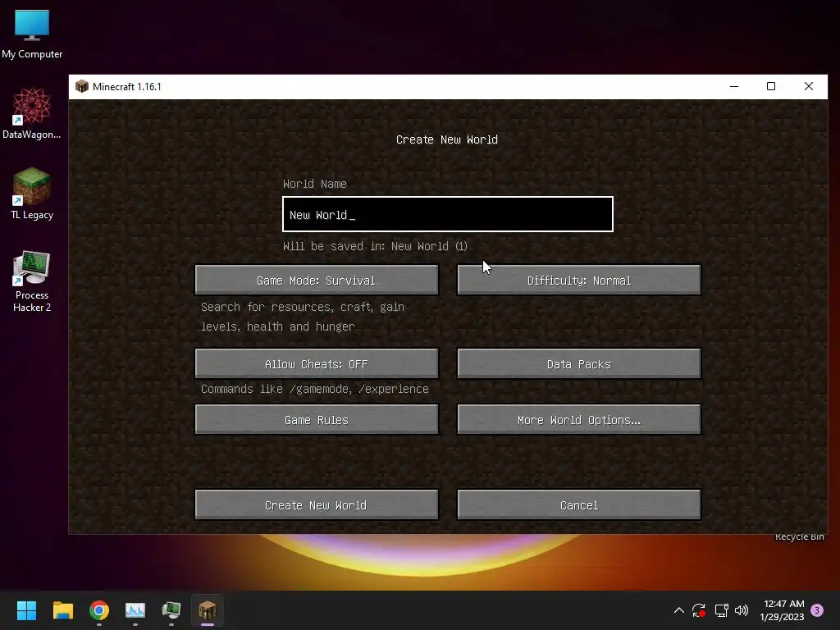Open the performance monitor taskbar icon
This screenshot has height=630, width=840.
tap(135, 610)
